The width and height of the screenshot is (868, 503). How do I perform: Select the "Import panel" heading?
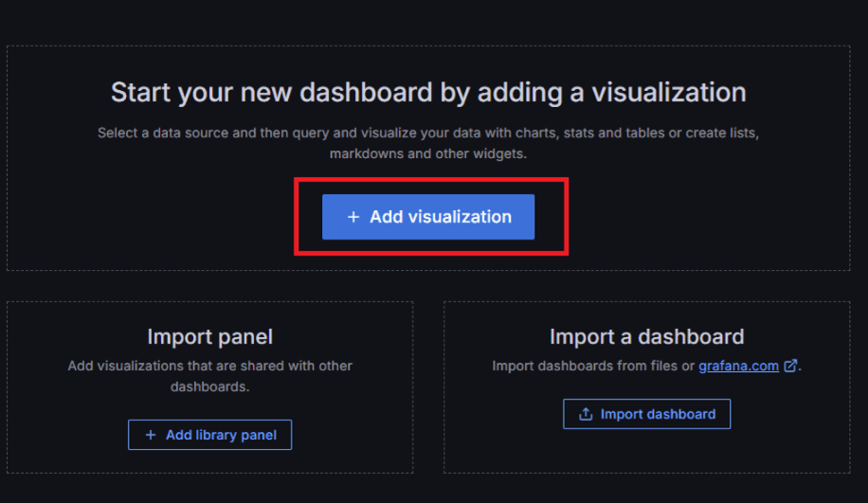pyautogui.click(x=209, y=336)
